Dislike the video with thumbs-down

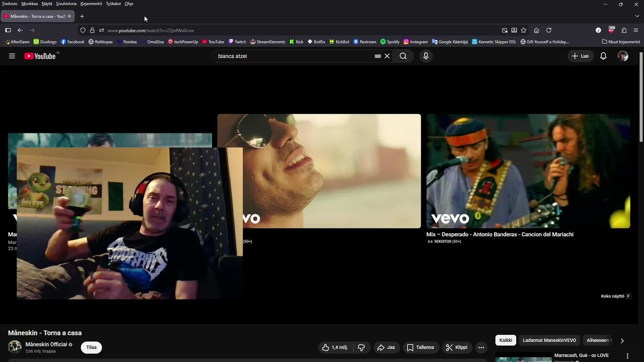coord(361,347)
